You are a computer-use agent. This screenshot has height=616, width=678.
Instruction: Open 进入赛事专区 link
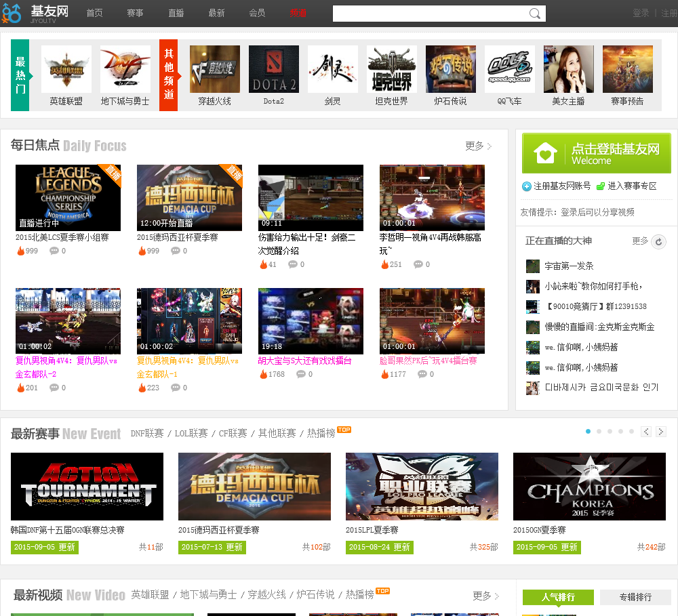(x=632, y=186)
